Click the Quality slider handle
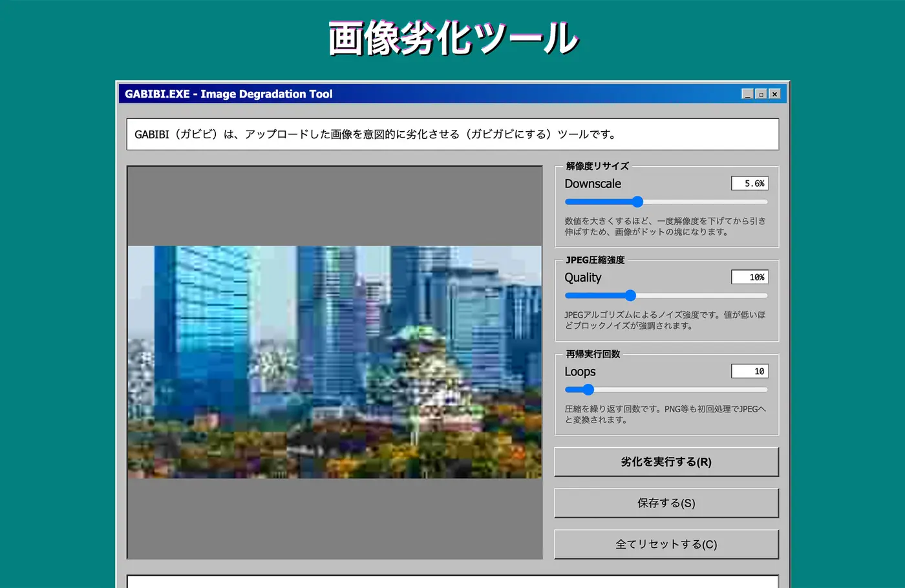Screen dimensions: 905x588 630,295
